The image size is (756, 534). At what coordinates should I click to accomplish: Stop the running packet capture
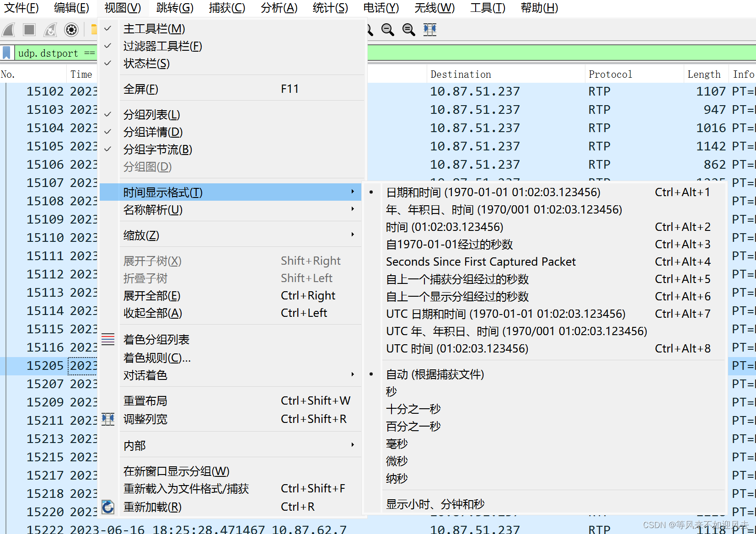point(29,30)
